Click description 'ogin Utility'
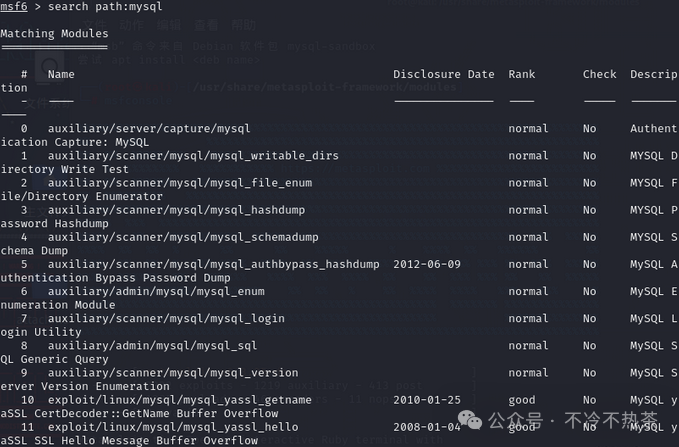Screen dimensions: 679x447 click(41, 332)
